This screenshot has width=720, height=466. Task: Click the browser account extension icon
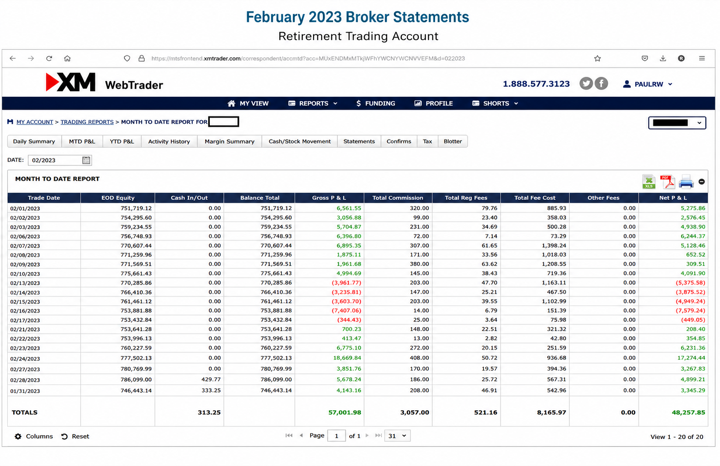(681, 58)
